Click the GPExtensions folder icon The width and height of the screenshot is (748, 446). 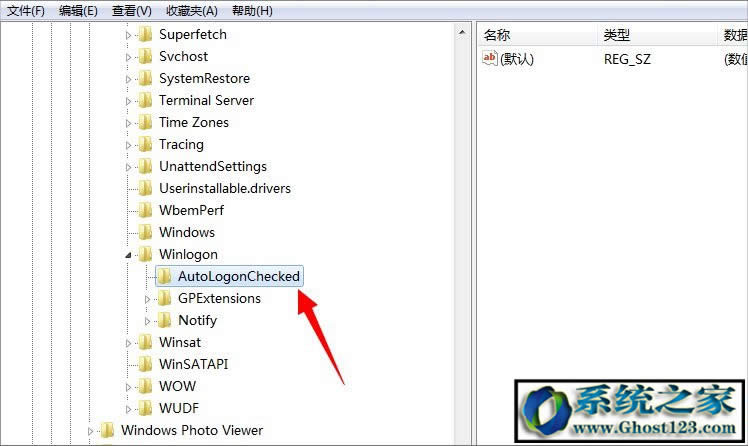pos(164,298)
